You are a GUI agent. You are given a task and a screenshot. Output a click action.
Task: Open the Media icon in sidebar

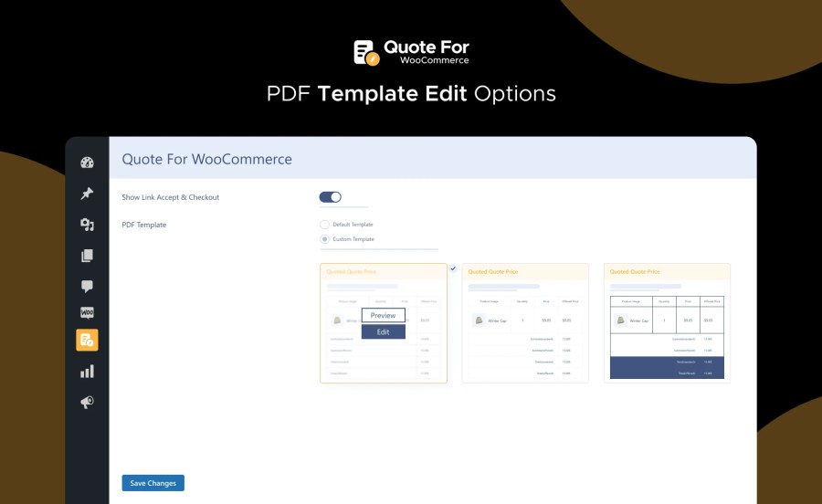point(87,225)
